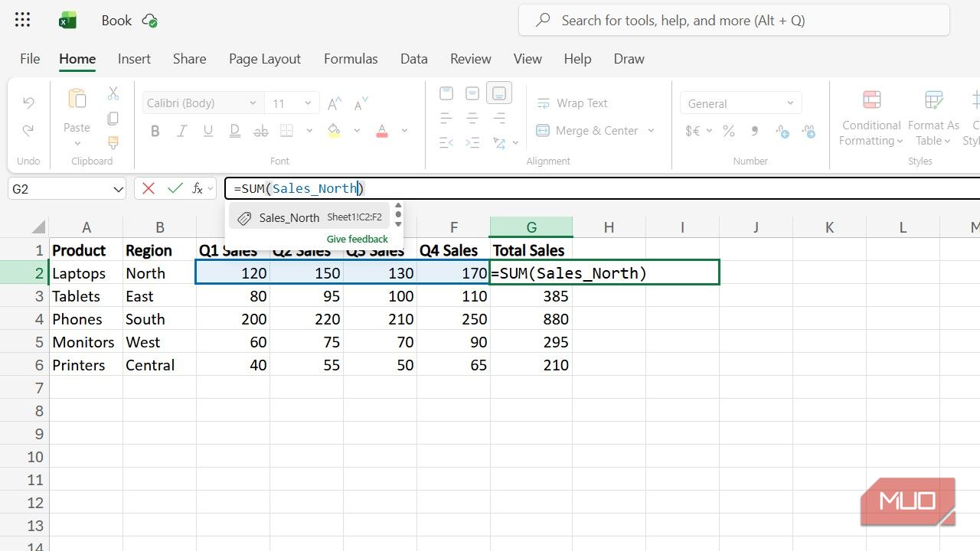This screenshot has height=551, width=980.
Task: Toggle Italic formatting
Action: click(181, 132)
